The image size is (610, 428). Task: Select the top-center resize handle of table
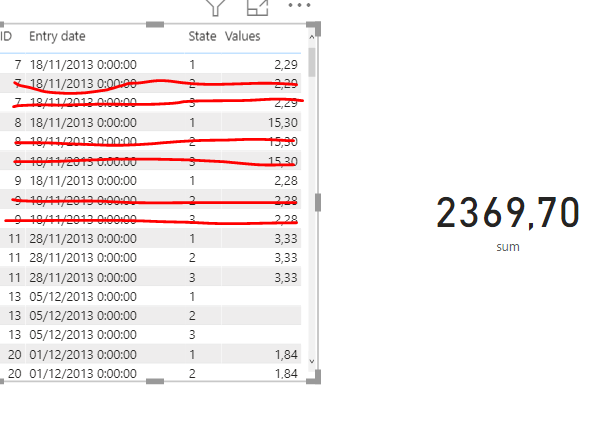tap(155, 25)
